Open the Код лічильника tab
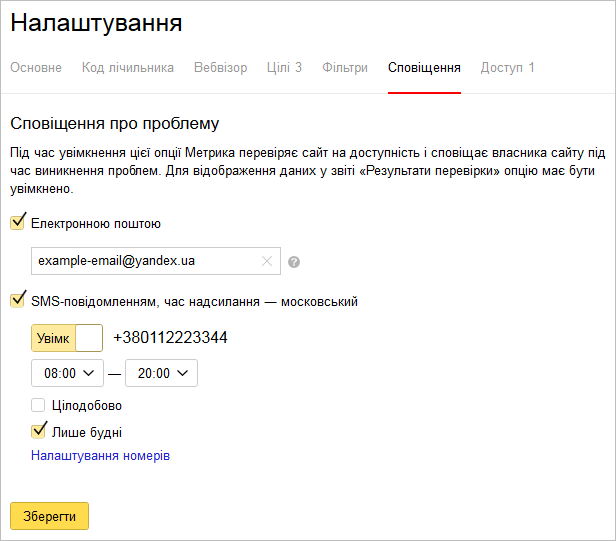 pos(128,68)
